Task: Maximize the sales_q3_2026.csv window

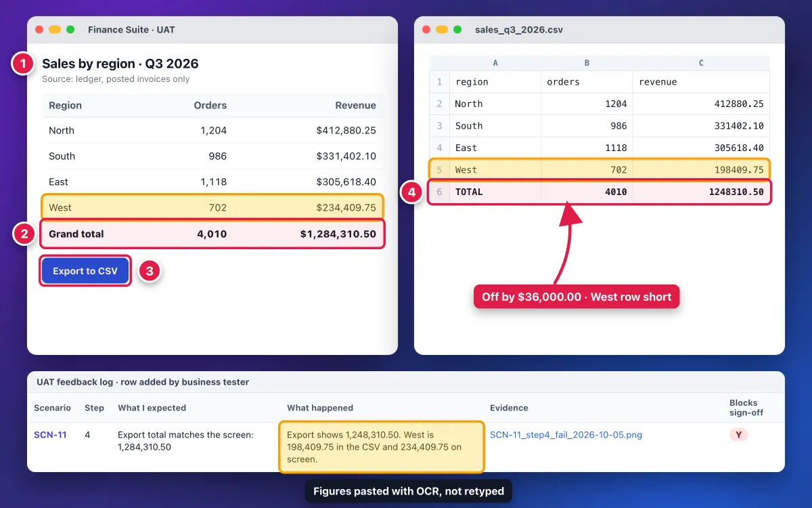Action: [x=457, y=30]
